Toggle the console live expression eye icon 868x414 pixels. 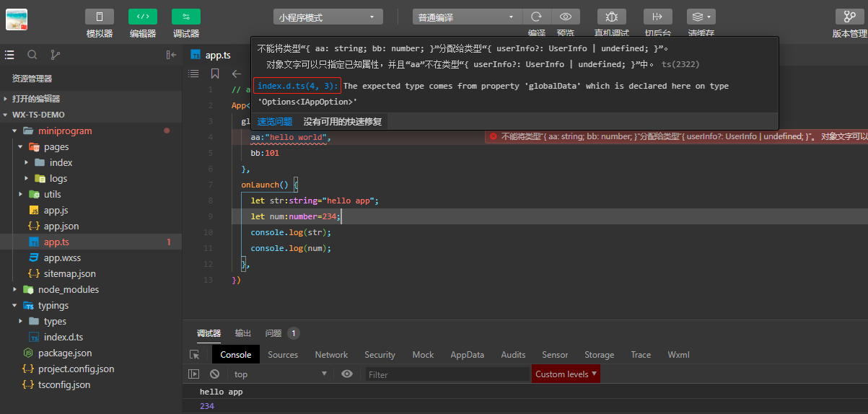point(347,374)
